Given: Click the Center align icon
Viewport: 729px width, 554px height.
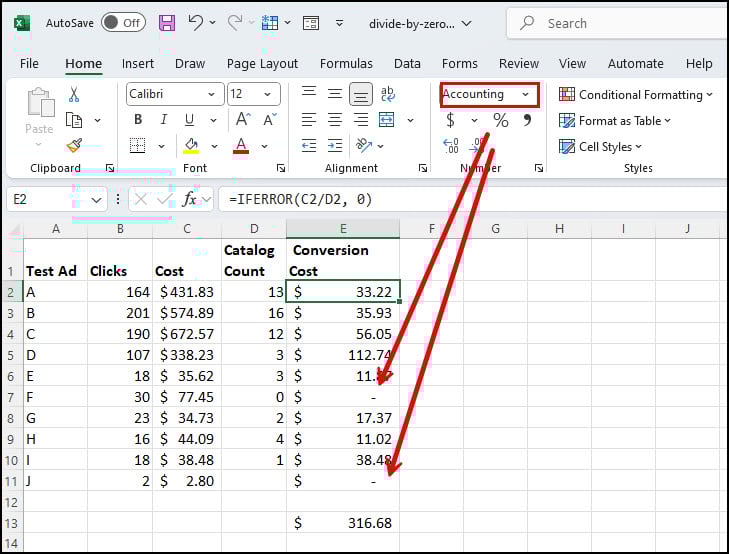Looking at the screenshot, I should tap(335, 120).
